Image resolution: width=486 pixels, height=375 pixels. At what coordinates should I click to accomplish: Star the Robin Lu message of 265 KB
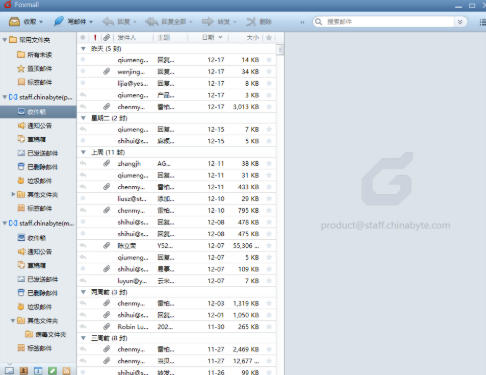tap(269, 327)
